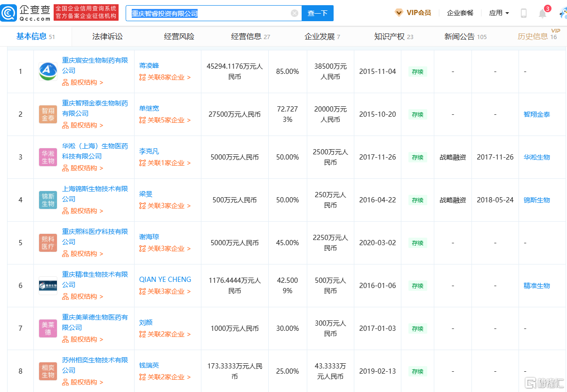Open legal representative 蒋凌峰 profile
Image resolution: width=567 pixels, height=392 pixels.
[149, 66]
